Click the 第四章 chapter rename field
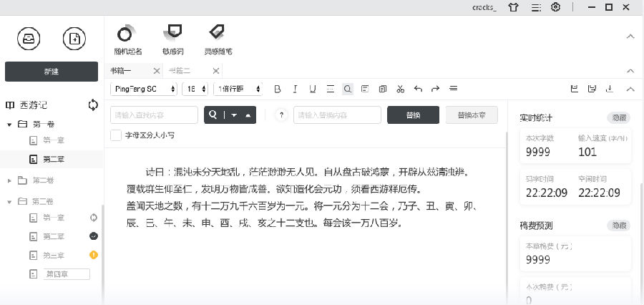644x305 pixels. tap(67, 274)
